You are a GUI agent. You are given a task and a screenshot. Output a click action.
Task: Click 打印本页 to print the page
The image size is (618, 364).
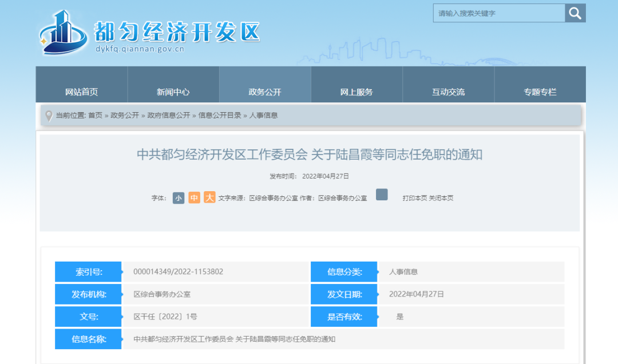(414, 198)
